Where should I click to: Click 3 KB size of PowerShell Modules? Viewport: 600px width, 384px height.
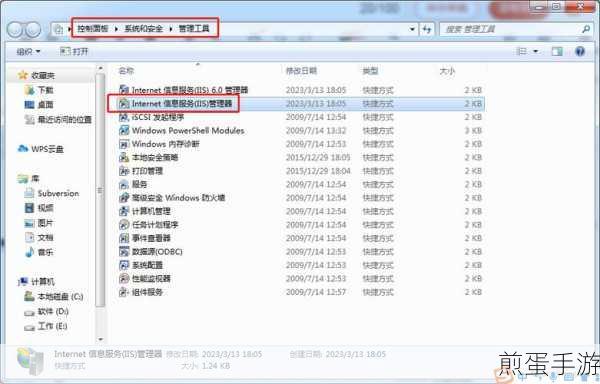[x=473, y=130]
